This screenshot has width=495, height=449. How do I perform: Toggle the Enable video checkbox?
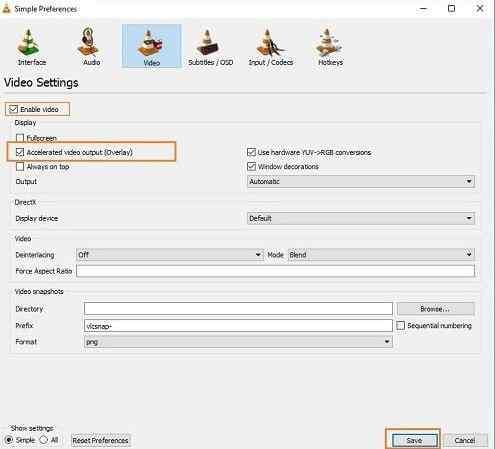click(x=13, y=109)
